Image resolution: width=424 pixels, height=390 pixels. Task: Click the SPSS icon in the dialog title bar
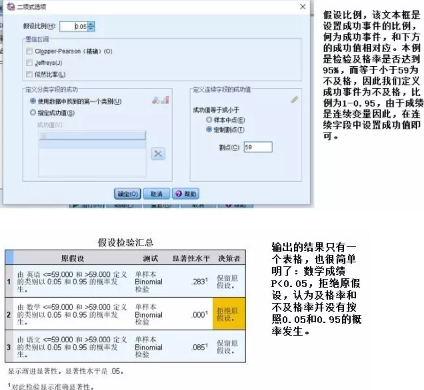(x=11, y=6)
